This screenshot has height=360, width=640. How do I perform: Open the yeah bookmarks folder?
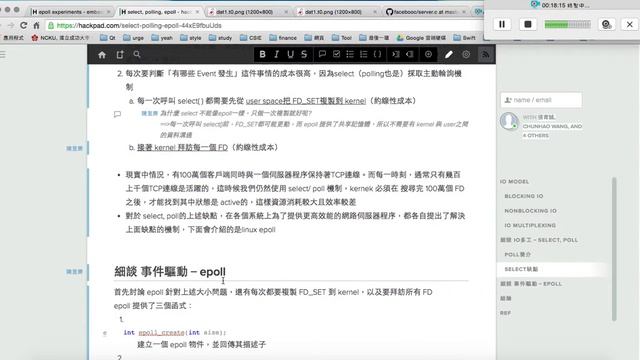162,38
